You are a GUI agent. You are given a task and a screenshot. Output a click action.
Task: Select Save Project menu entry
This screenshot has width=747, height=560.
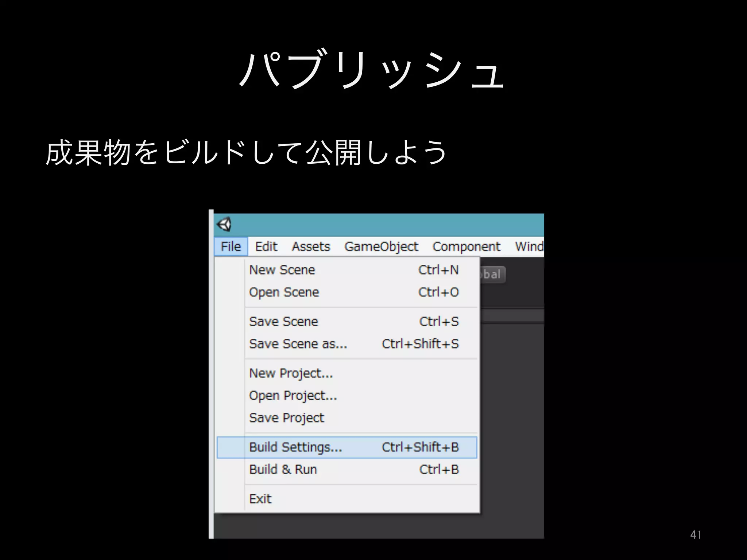tap(347, 418)
